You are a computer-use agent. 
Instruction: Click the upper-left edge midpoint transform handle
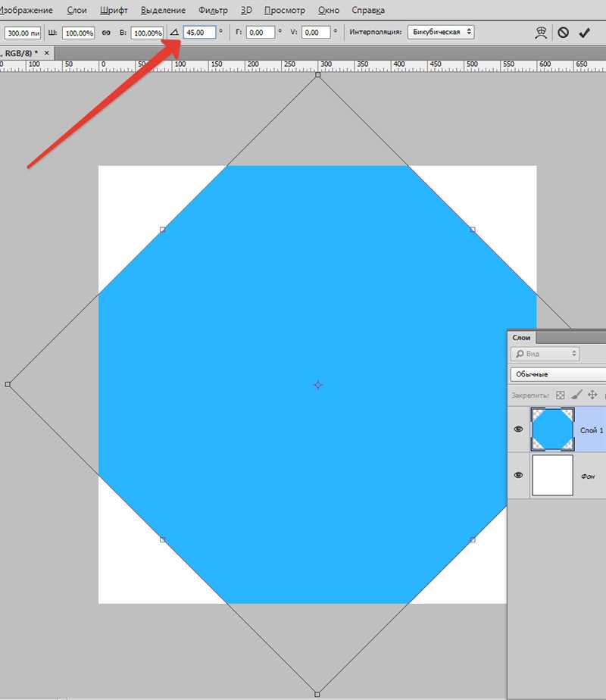(163, 230)
